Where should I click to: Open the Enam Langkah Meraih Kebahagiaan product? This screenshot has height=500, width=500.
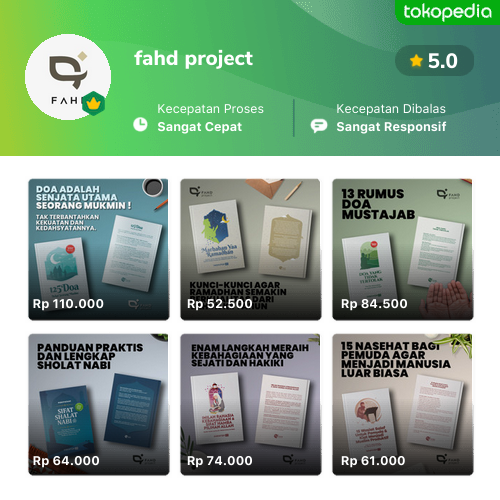pos(251,404)
